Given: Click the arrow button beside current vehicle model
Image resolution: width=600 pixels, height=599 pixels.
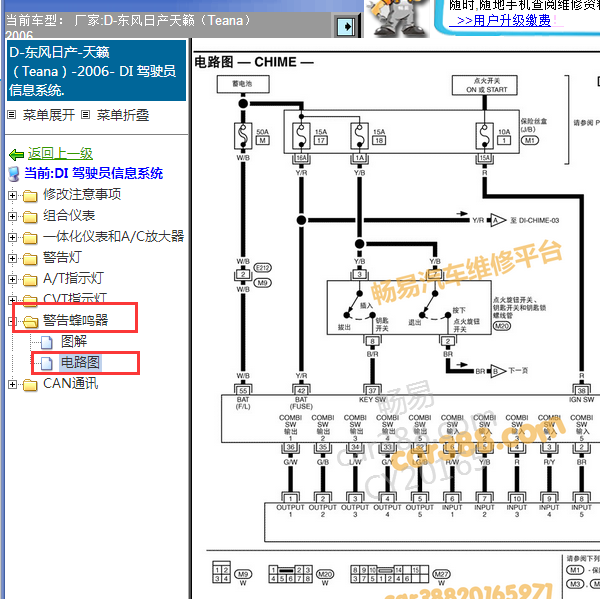Looking at the screenshot, I should point(347,26).
